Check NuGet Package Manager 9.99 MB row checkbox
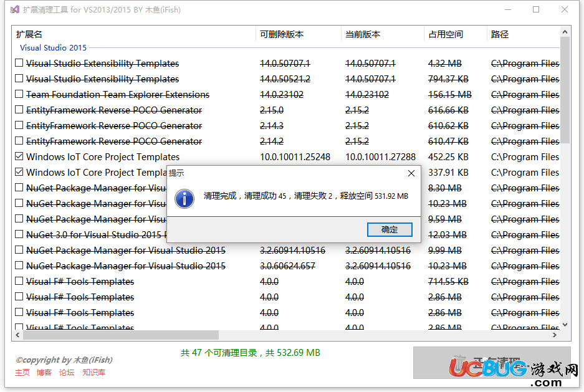 click(x=19, y=250)
